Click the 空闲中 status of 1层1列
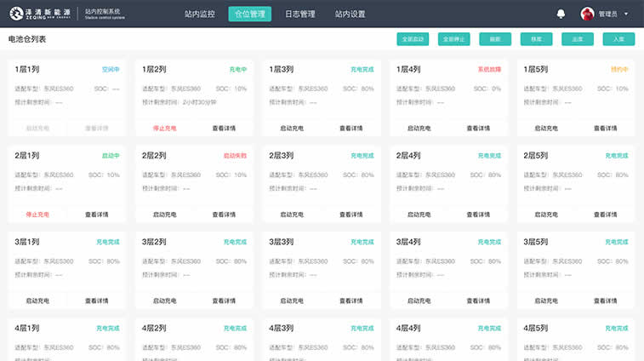644x361 pixels. point(111,70)
